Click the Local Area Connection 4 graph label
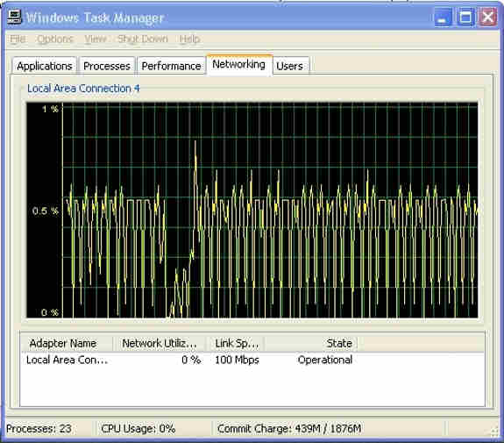The width and height of the screenshot is (504, 443). click(83, 88)
